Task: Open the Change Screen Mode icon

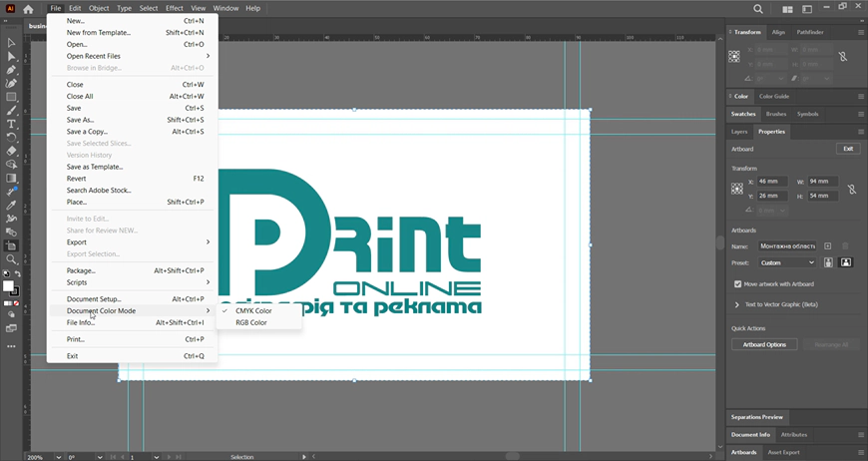Action: point(11,328)
